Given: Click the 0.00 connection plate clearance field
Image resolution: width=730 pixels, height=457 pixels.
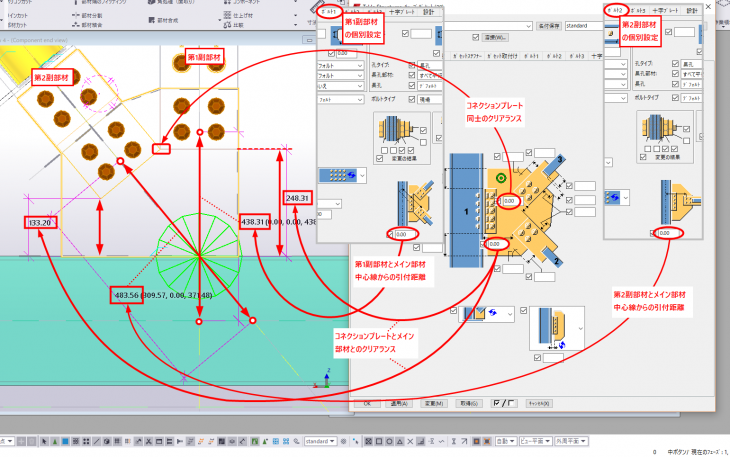Looking at the screenshot, I should [511, 201].
